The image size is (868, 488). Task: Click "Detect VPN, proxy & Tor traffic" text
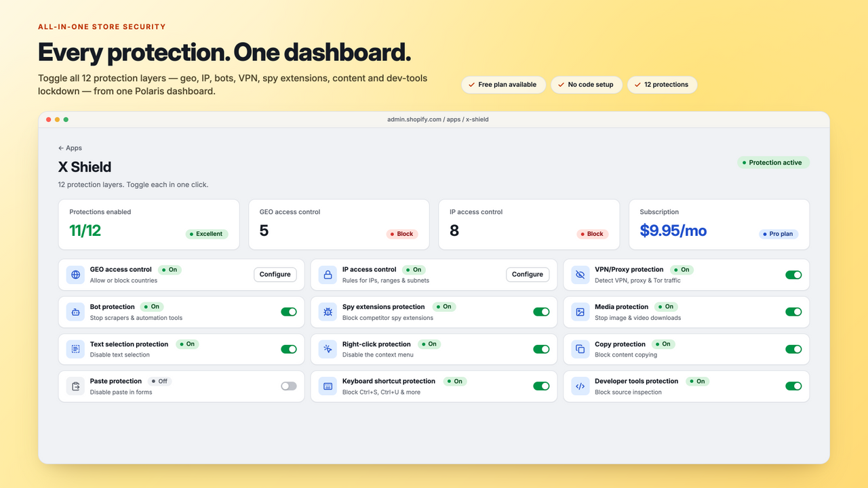click(637, 281)
